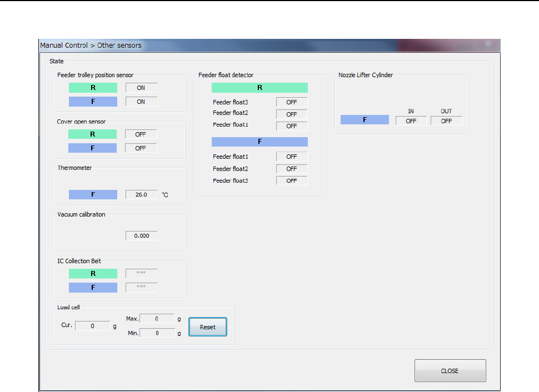Screen dimensions: 539x392
Task: Select Cover open sensor F label
Action: [92, 148]
